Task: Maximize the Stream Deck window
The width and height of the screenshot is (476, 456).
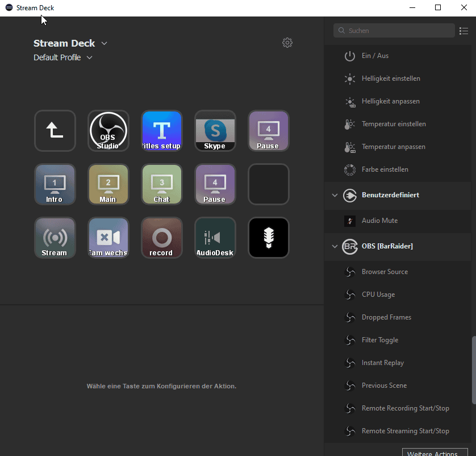Action: tap(438, 7)
